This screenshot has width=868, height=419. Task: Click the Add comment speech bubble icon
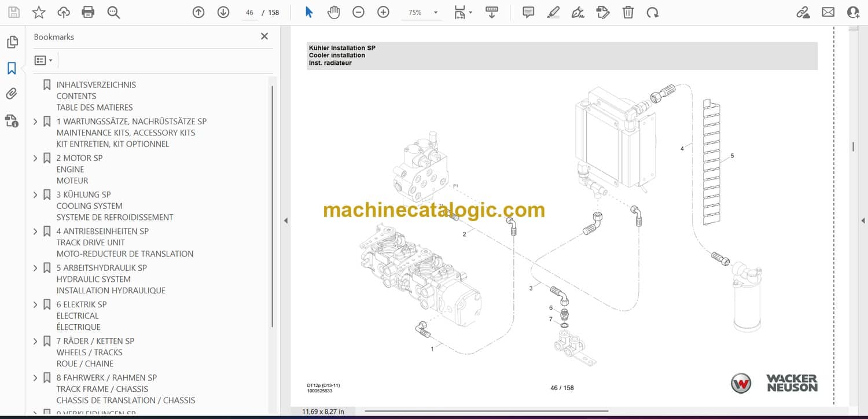528,12
